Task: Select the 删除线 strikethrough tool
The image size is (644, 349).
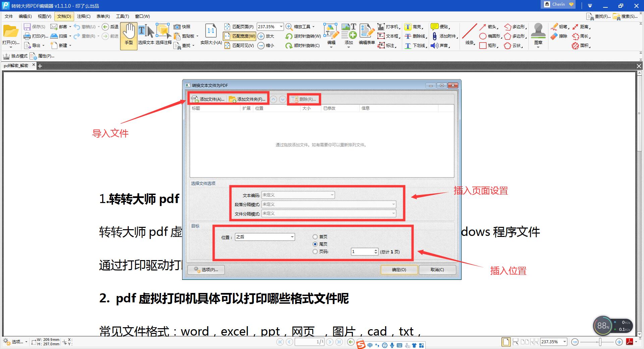Action: coord(415,36)
